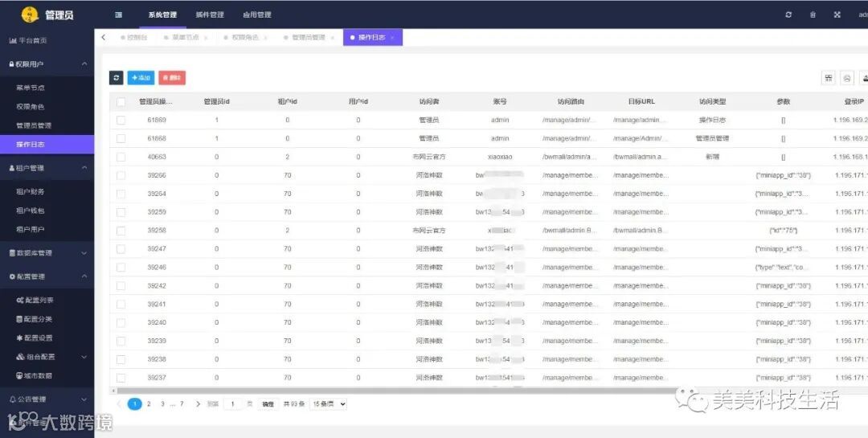Switch to the 菜单节点 tab
Viewport: 868px width, 438px height.
pos(185,38)
